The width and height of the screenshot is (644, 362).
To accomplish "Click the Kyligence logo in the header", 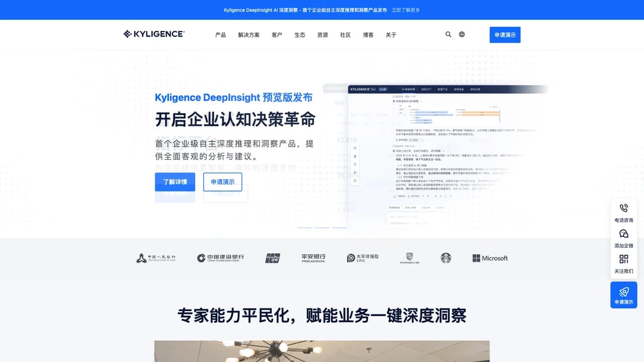I will point(154,34).
